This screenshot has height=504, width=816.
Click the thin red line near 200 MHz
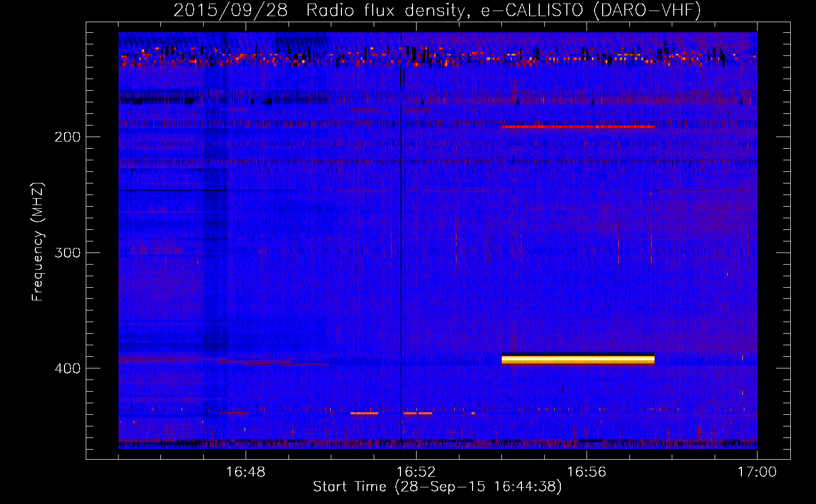pyautogui.click(x=578, y=127)
